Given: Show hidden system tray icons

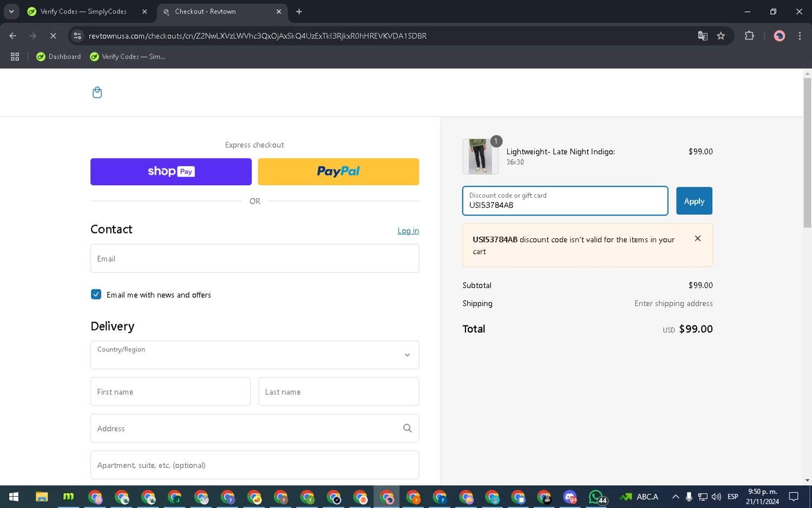Looking at the screenshot, I should pyautogui.click(x=676, y=497).
